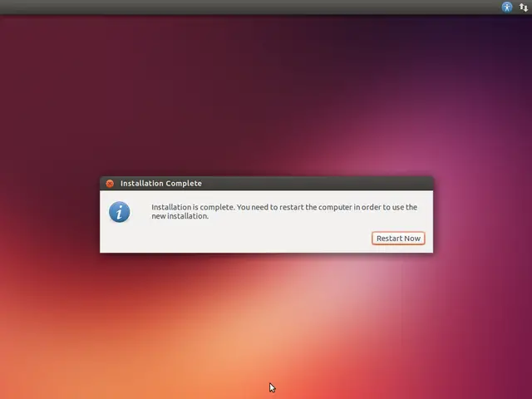The image size is (532, 399).
Task: Open the accessibility menu in top panel
Action: click(507, 7)
